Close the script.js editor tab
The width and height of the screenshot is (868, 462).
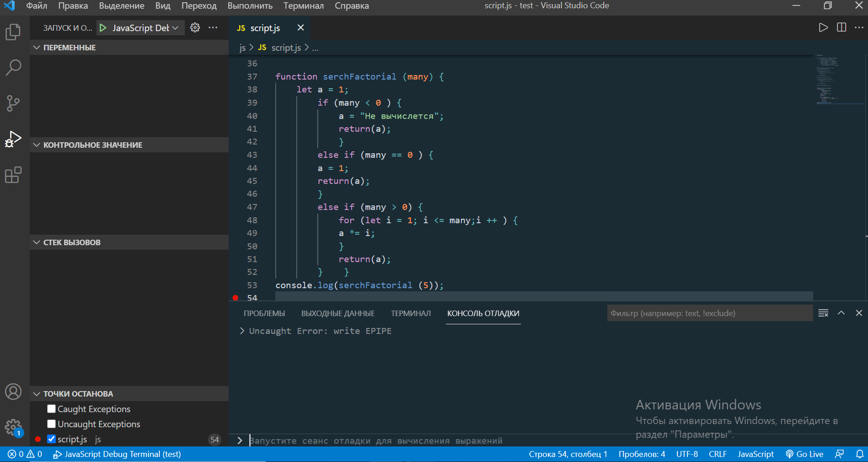coord(300,27)
